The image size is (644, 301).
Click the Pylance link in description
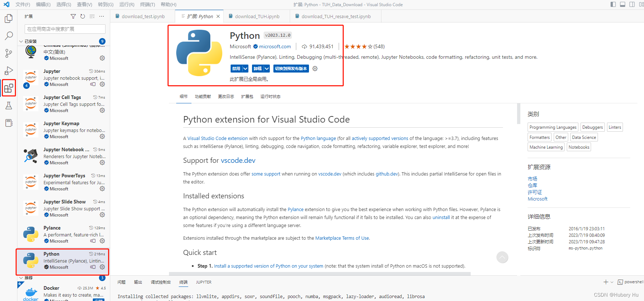[x=296, y=209]
